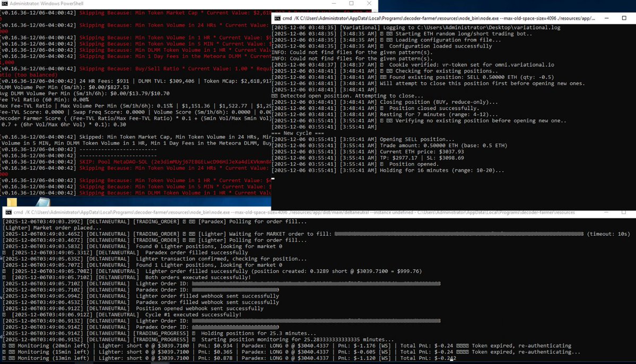The image size is (636, 364).
Task: Click the '=== New cycle ===' line
Action: pos(298,133)
